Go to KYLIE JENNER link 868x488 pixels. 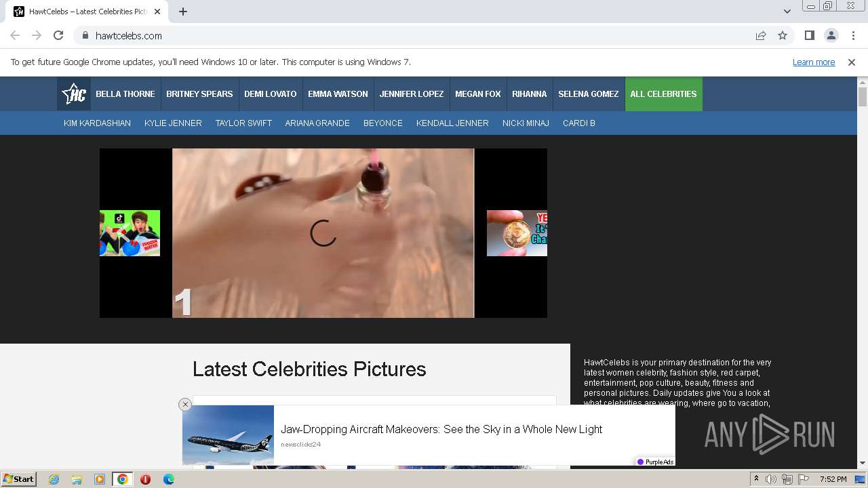pyautogui.click(x=173, y=123)
